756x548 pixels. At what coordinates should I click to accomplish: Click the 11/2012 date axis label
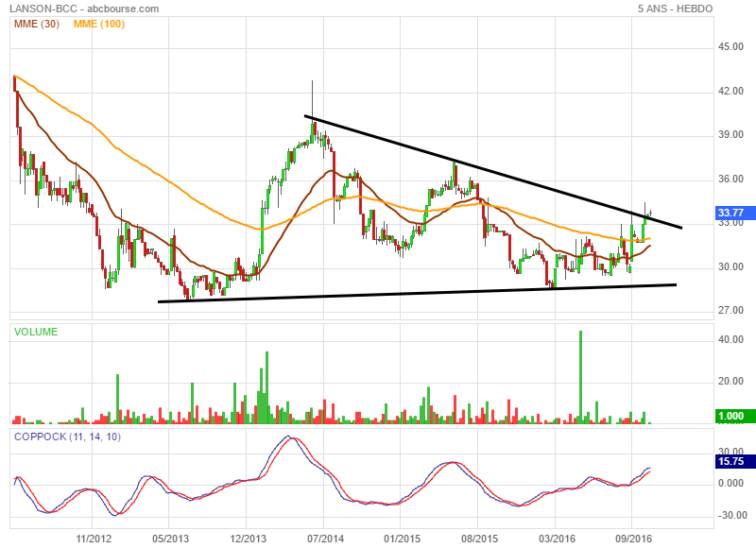tap(94, 539)
